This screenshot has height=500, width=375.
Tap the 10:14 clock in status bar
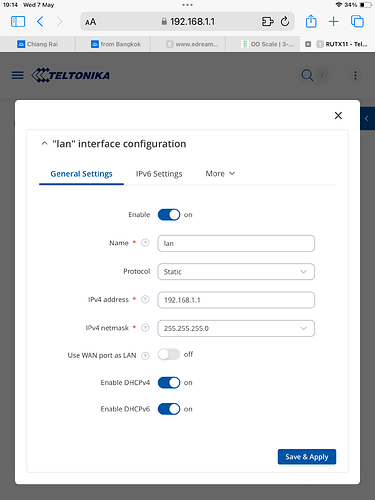pyautogui.click(x=10, y=5)
